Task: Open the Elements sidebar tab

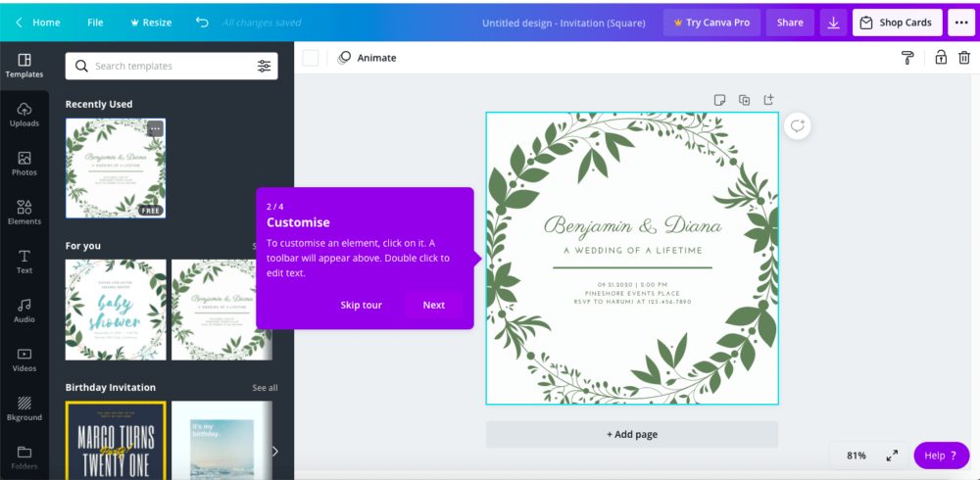Action: (24, 214)
